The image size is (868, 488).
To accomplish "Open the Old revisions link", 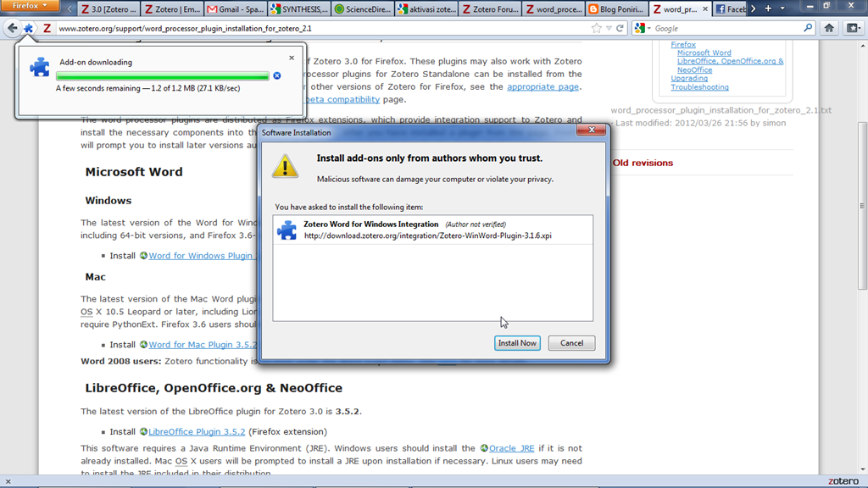I will (643, 163).
